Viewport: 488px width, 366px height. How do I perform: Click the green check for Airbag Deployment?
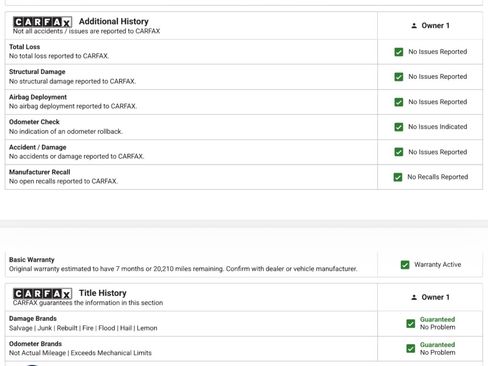[399, 102]
